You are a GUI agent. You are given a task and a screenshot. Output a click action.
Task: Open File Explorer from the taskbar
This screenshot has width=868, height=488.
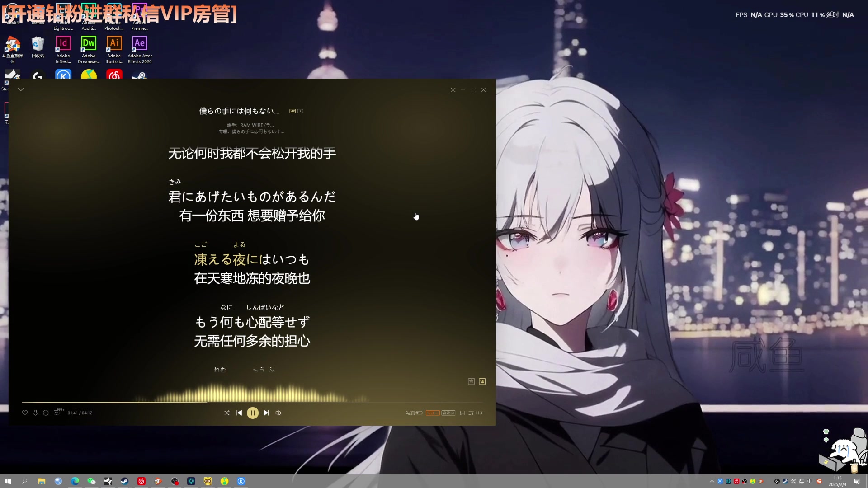[42, 481]
